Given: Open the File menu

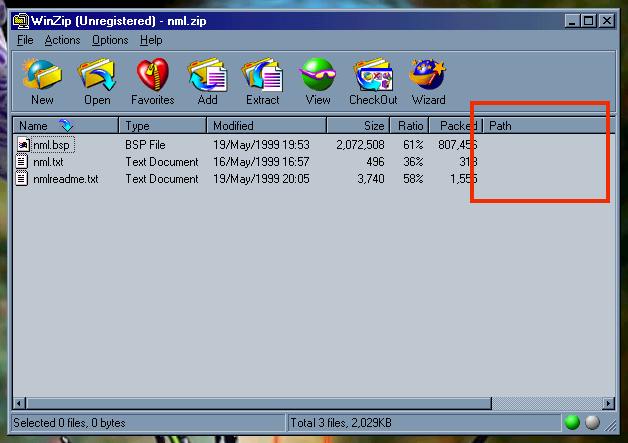Looking at the screenshot, I should [x=25, y=40].
